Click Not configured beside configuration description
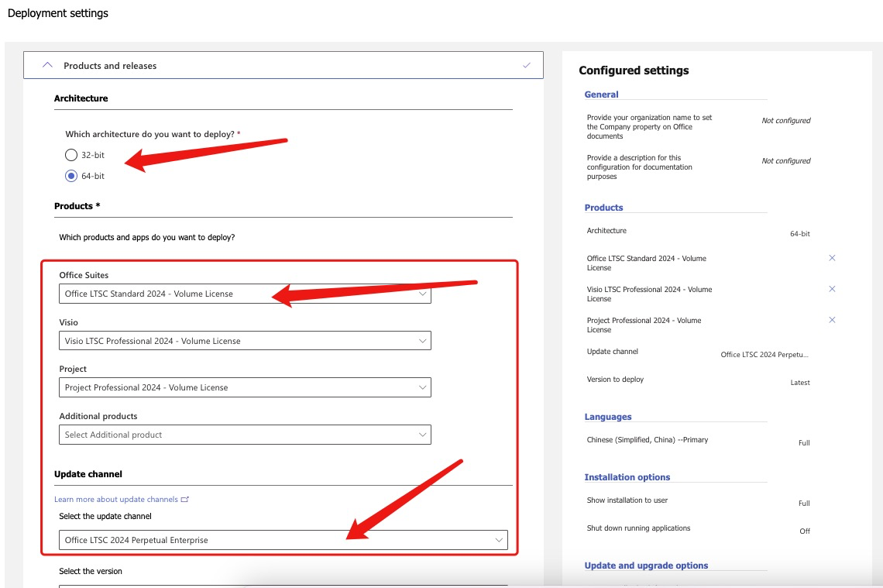The width and height of the screenshot is (883, 588). pos(785,161)
